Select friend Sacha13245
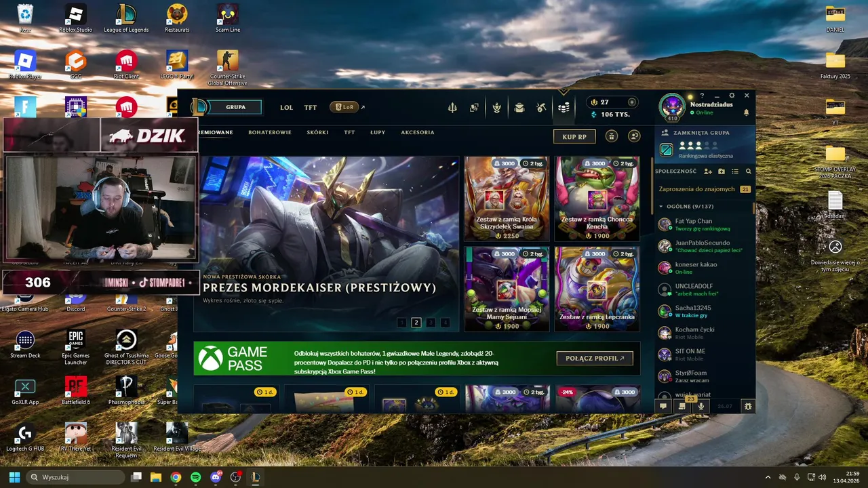868x488 pixels. pos(705,311)
